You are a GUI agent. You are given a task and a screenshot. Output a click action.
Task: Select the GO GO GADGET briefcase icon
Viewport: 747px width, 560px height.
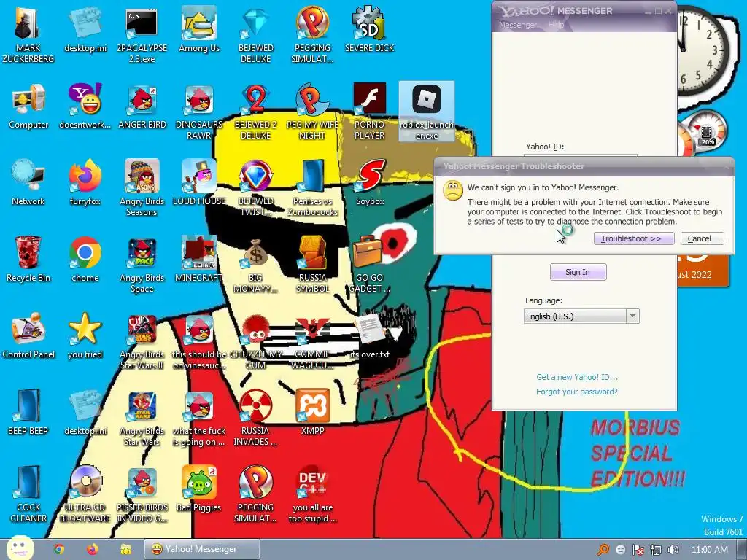370,265
